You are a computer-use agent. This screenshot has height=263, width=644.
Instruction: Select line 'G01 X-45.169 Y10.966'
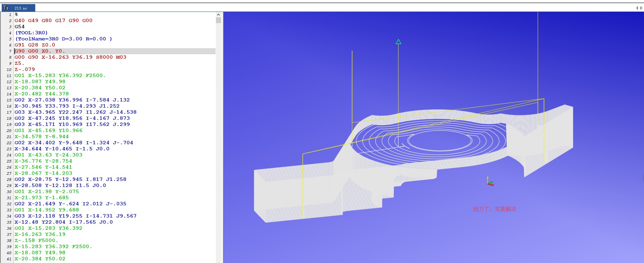point(48,130)
